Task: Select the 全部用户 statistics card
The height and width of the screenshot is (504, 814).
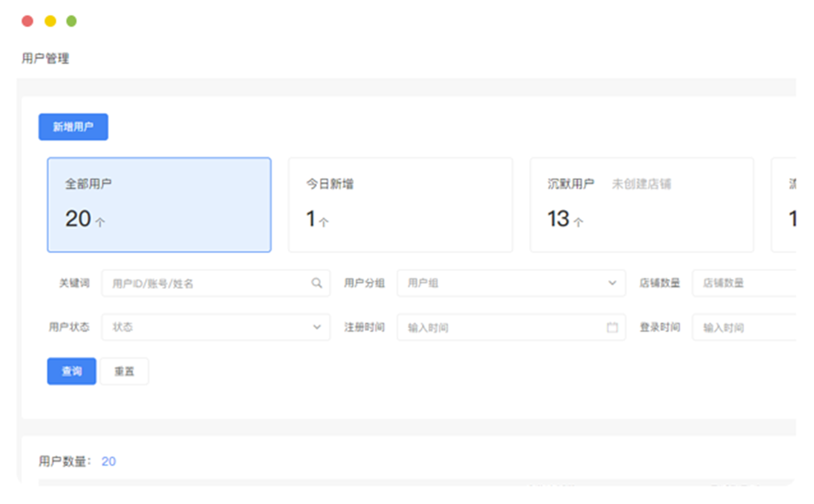Action: [159, 205]
